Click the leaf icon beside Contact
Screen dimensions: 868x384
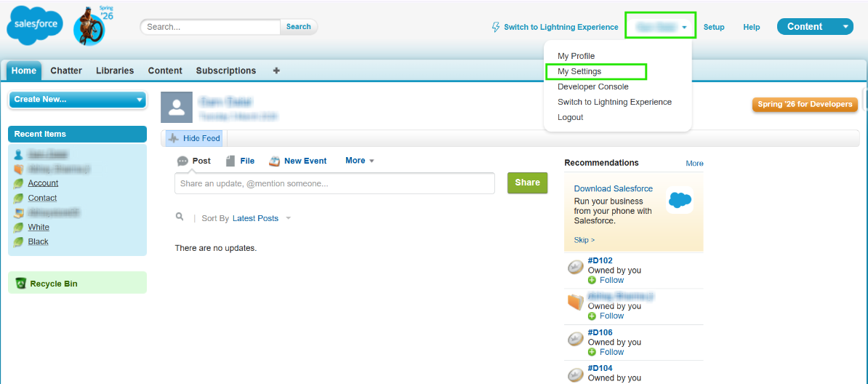pos(18,199)
